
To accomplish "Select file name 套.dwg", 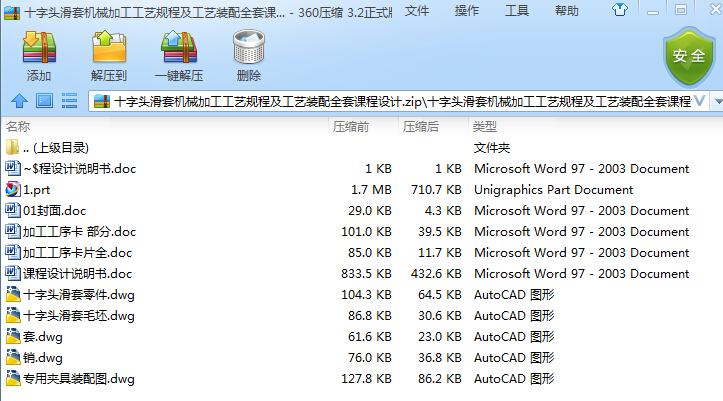I will pos(43,337).
